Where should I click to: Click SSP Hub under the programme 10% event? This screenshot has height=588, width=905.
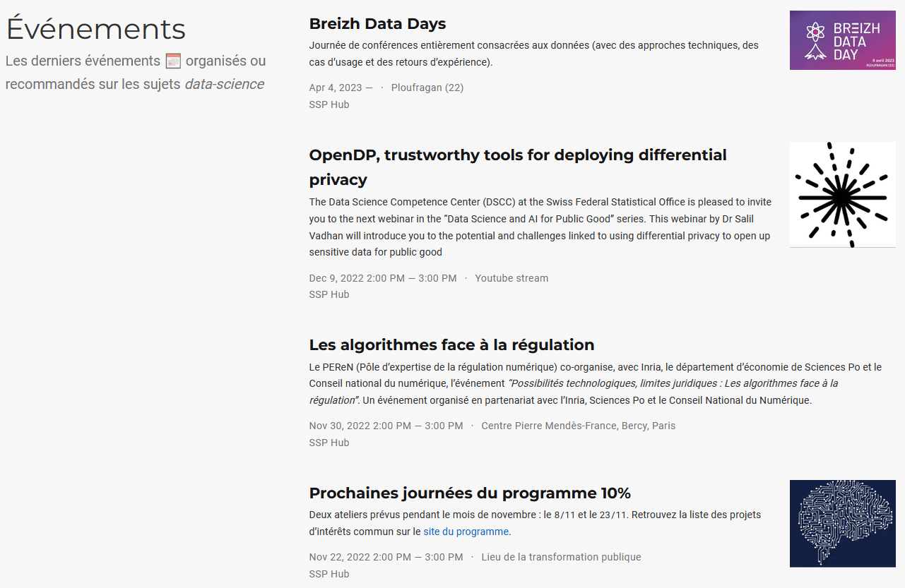[329, 574]
